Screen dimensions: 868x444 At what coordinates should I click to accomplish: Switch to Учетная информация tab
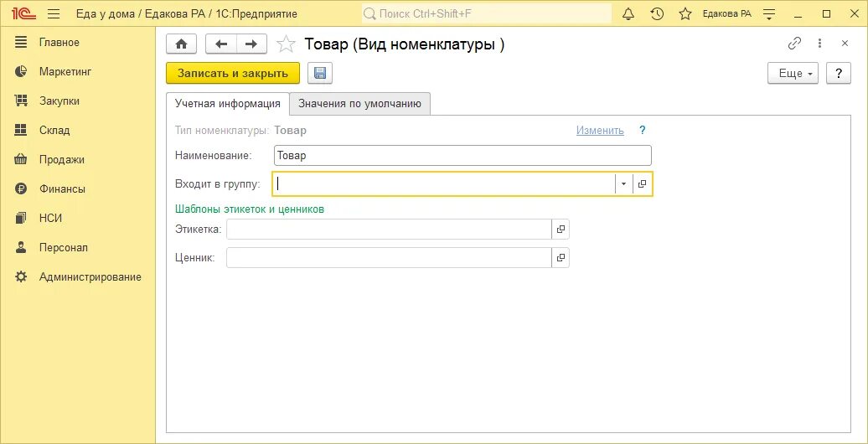pyautogui.click(x=228, y=104)
